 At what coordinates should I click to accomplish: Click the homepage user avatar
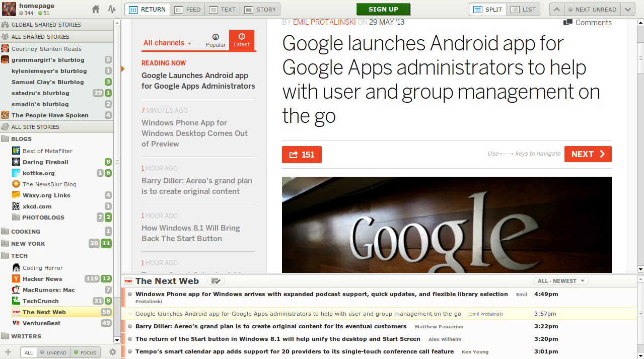(x=9, y=9)
